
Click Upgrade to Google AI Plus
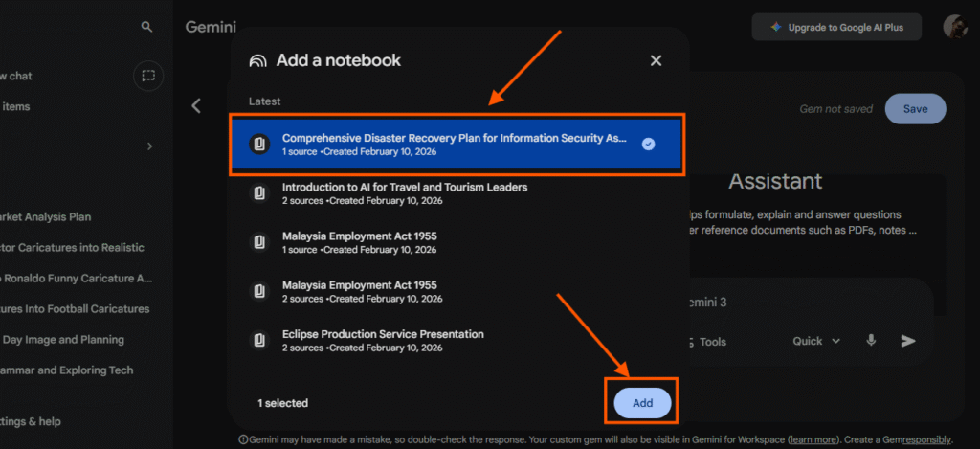[836, 28]
